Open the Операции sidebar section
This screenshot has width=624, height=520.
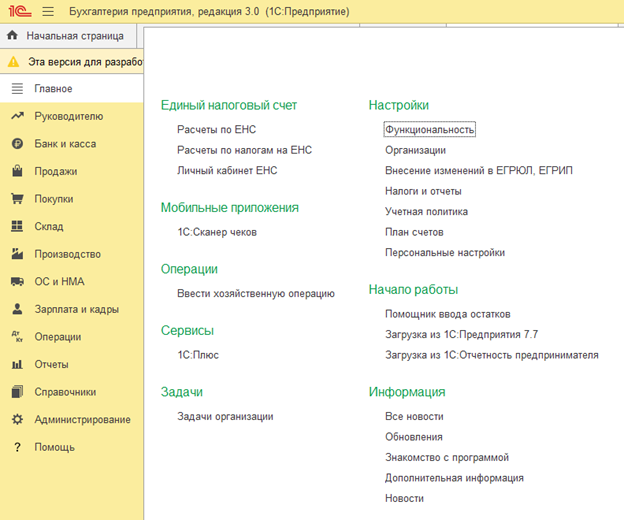click(x=72, y=337)
